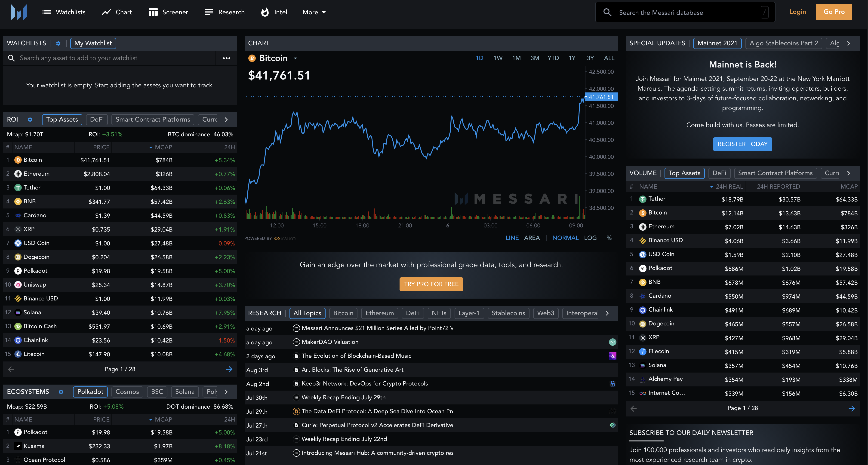The image size is (868, 465).
Task: Switch ROI panel to DeFi tab
Action: (97, 119)
